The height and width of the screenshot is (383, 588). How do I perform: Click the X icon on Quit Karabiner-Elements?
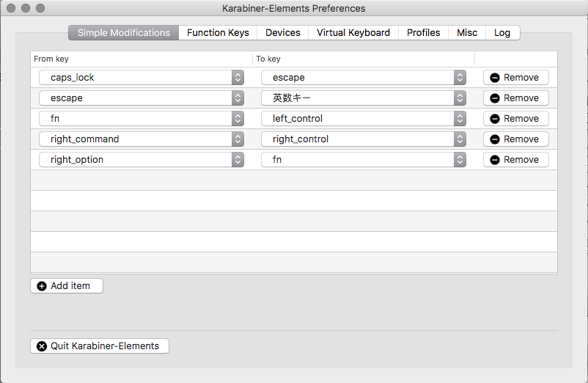point(42,346)
